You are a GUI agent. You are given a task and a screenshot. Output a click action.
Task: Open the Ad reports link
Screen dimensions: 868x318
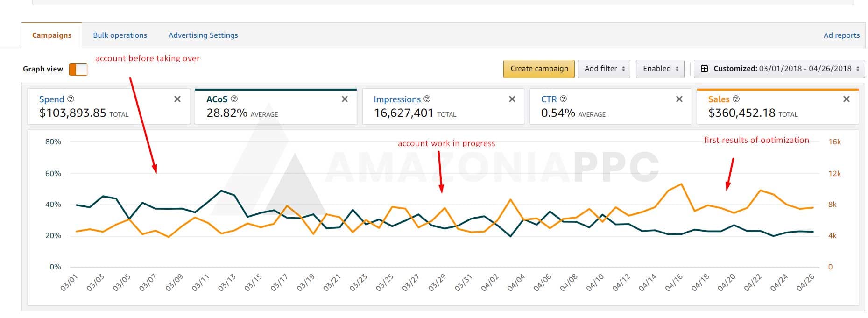[841, 35]
